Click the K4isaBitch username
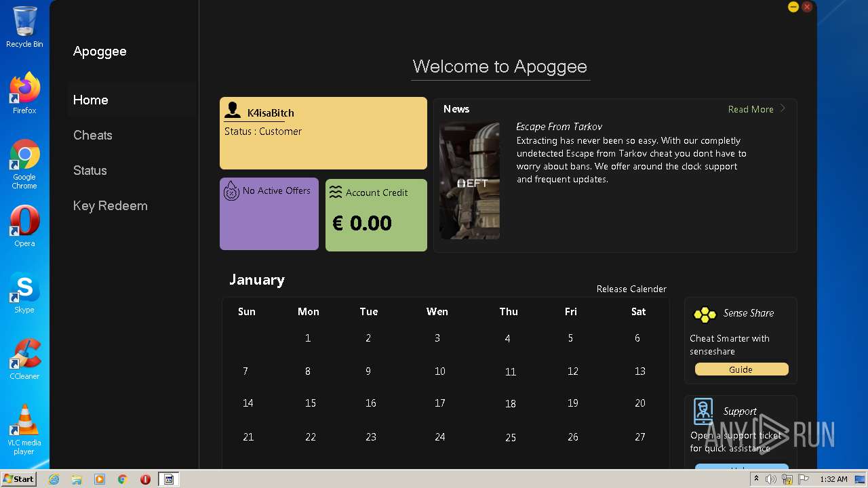The height and width of the screenshot is (488, 868). click(x=271, y=113)
